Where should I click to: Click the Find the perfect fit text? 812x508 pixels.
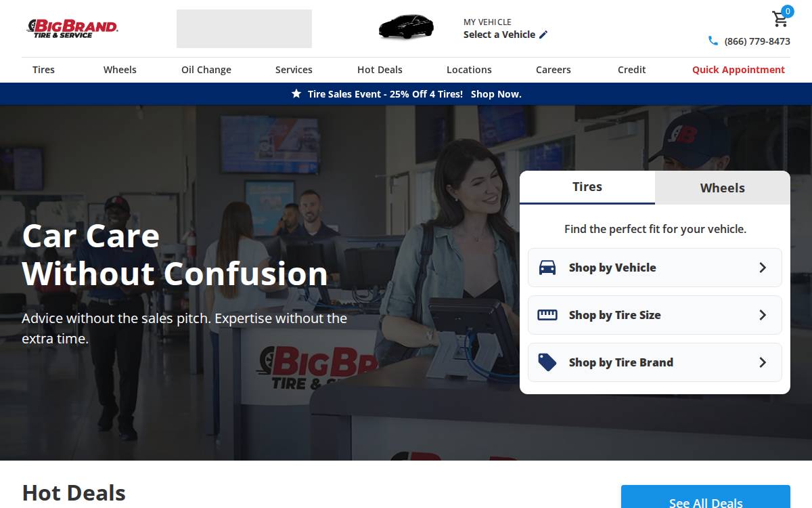(x=655, y=229)
